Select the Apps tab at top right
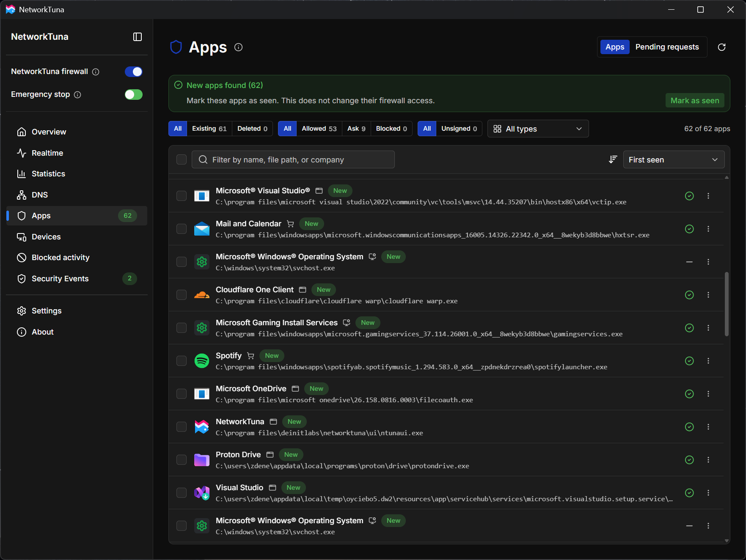 coord(615,47)
